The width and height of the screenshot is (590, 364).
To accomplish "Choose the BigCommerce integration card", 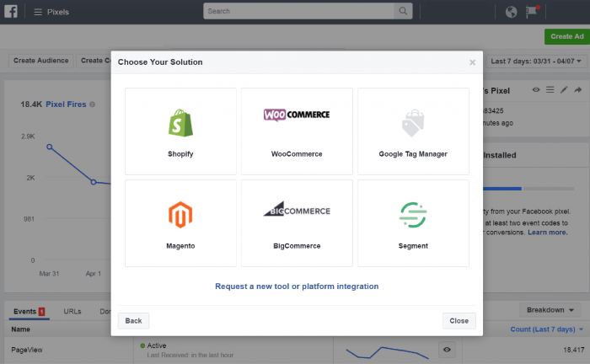I will click(297, 223).
